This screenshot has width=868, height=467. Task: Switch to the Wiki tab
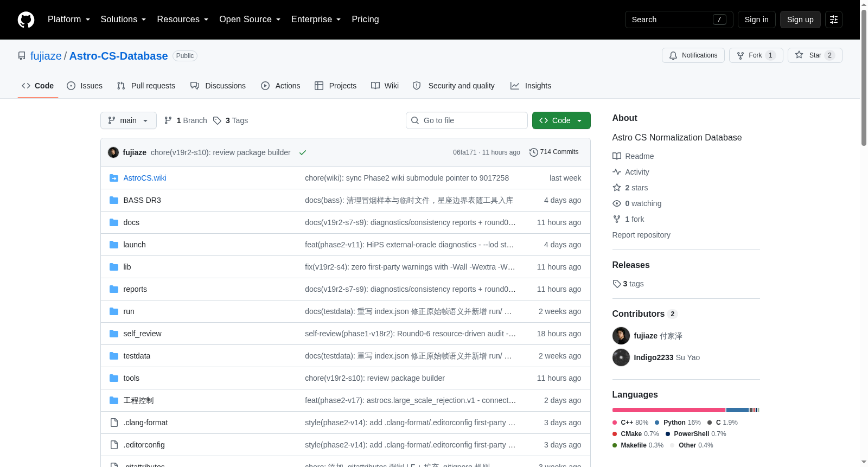[x=385, y=86]
